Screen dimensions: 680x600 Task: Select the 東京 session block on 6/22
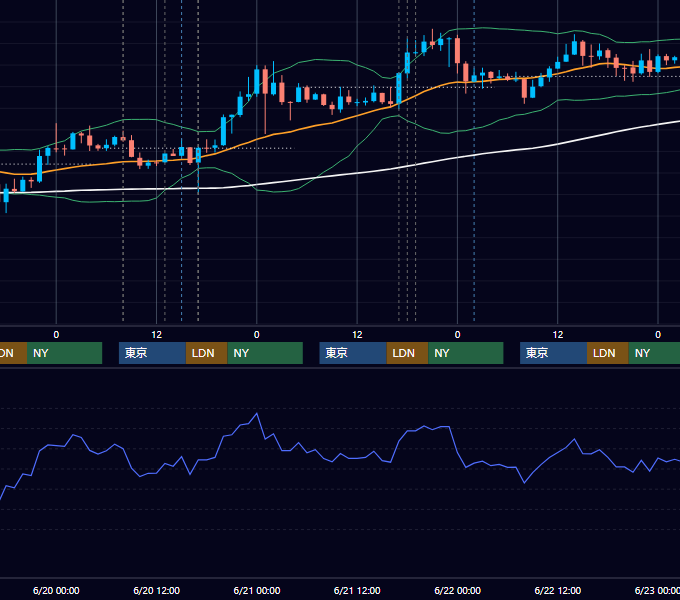tap(554, 353)
